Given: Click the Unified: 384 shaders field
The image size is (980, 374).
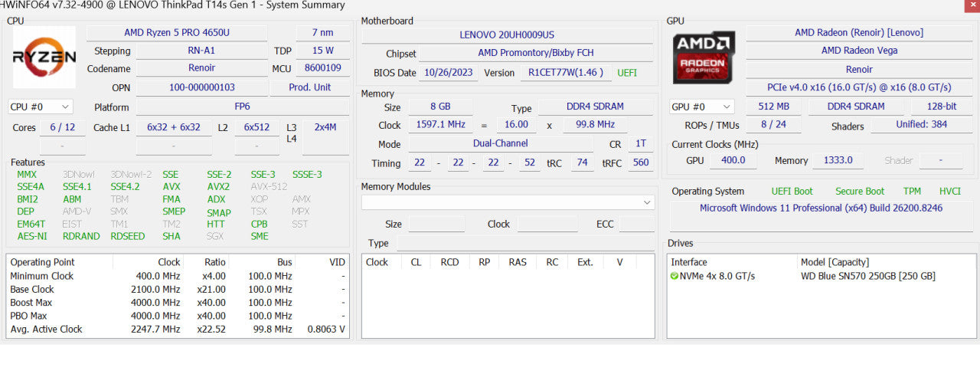Looking at the screenshot, I should [921, 124].
